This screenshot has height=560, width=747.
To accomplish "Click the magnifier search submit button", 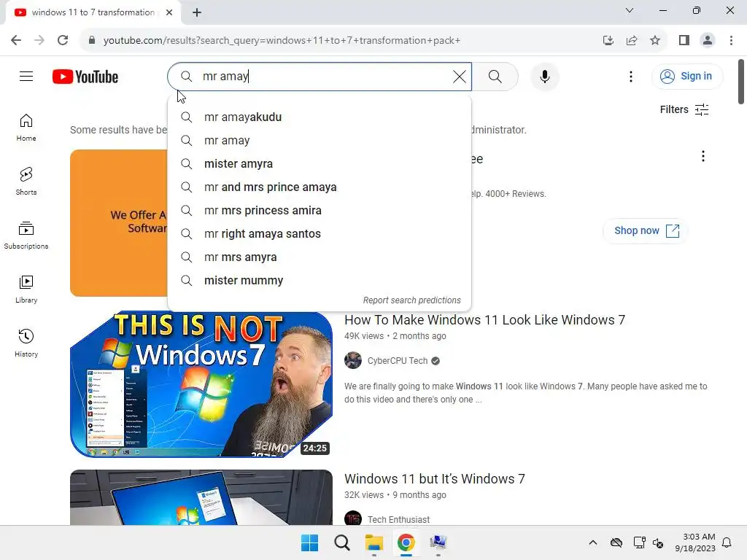I will (x=495, y=77).
